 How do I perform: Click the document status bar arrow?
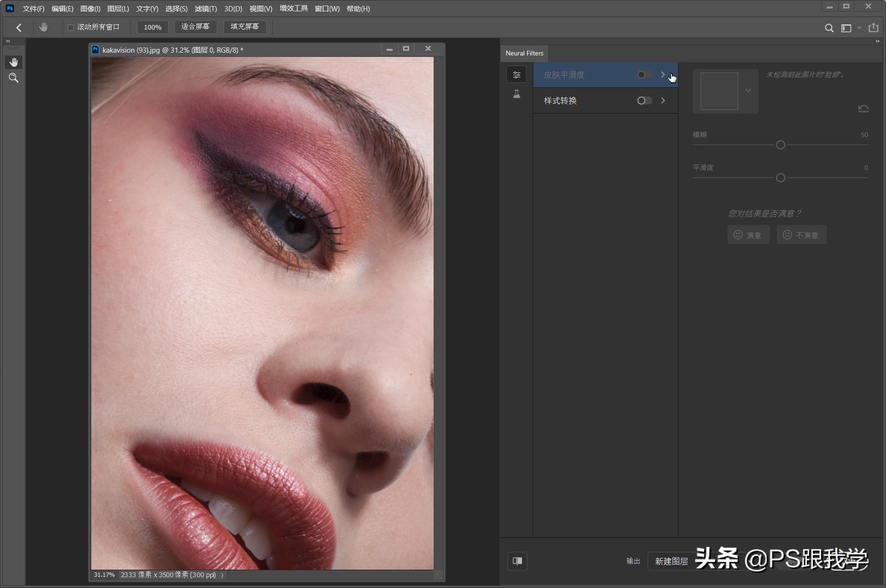(x=222, y=575)
